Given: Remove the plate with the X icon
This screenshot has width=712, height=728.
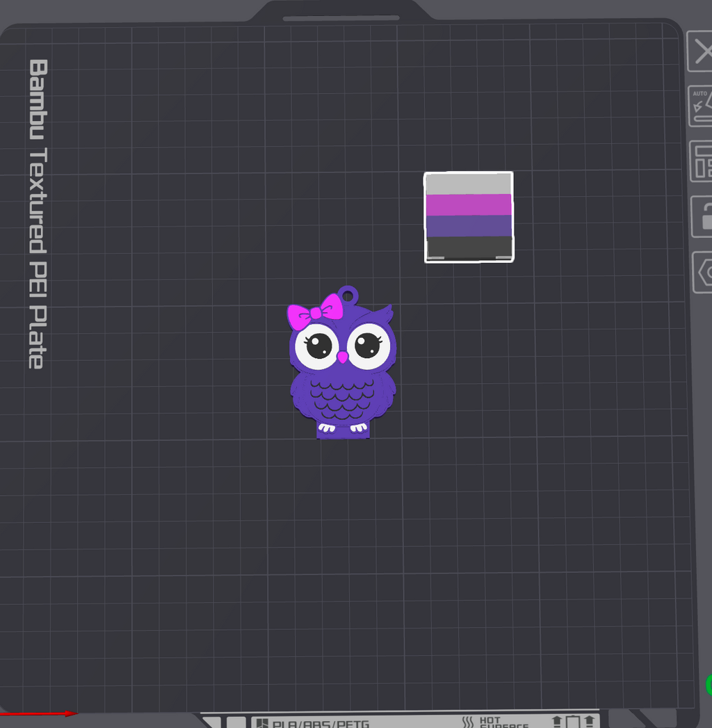Looking at the screenshot, I should point(700,51).
